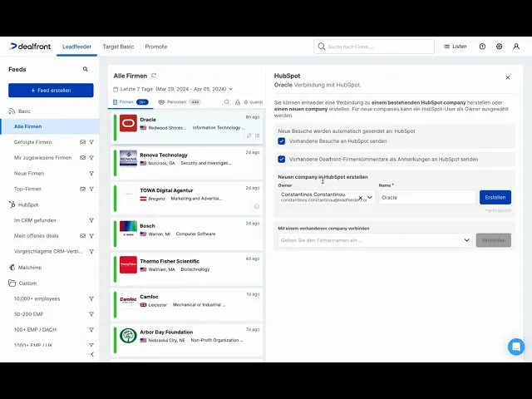Click filter icon next to 100+ EMP / DACH
This screenshot has width=532, height=399.
pyautogui.click(x=91, y=330)
